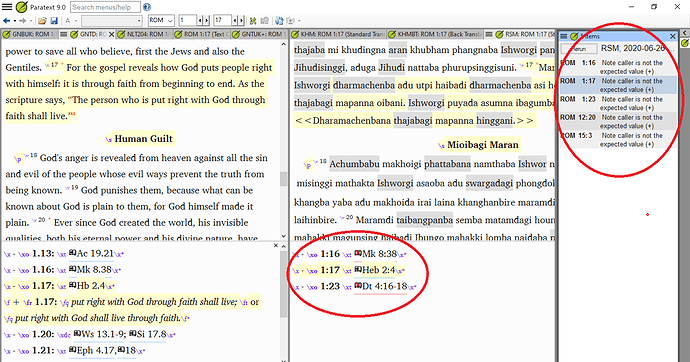
Task: Click the Heb 2:4 reference in RSM footnotes
Action: coord(378,270)
